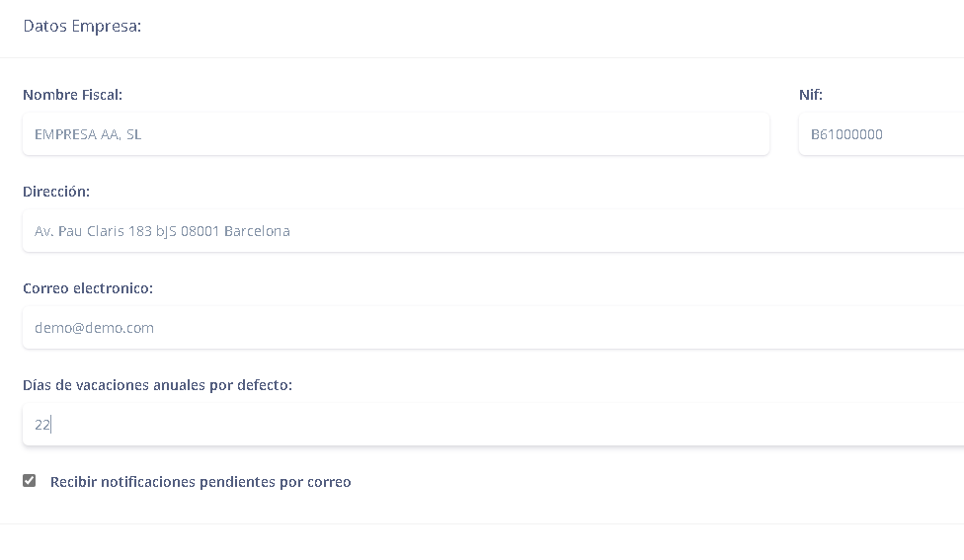Click the Nombre Fiscal label
Viewport: 964px width, 560px height.
[72, 95]
